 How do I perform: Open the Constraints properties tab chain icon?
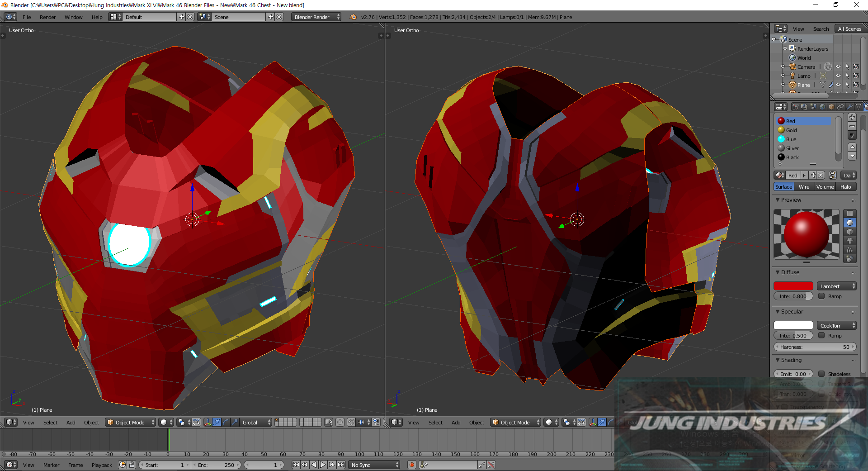[x=840, y=107]
